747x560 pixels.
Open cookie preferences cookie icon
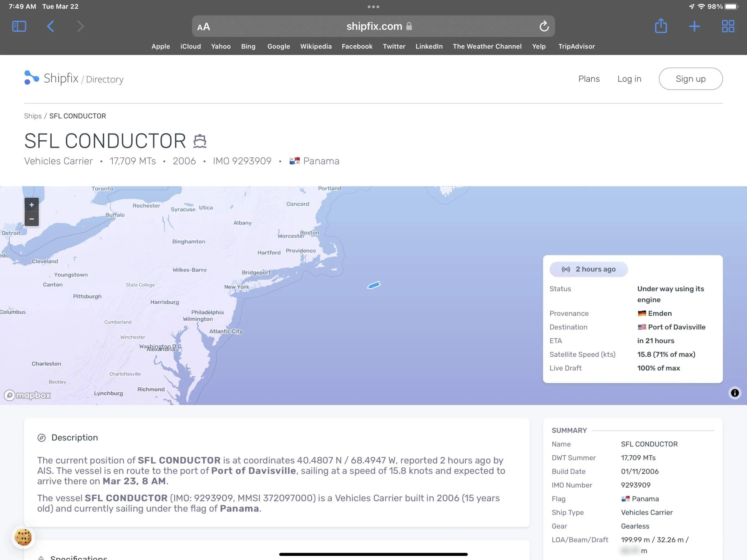(x=23, y=537)
